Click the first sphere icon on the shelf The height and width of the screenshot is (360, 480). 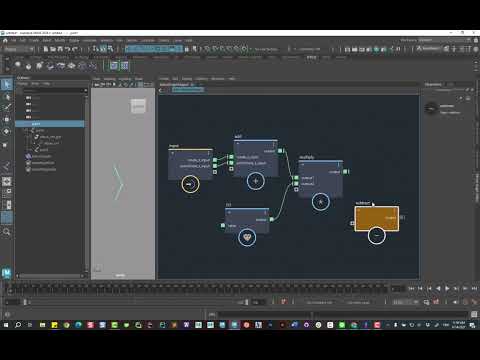tap(17, 65)
